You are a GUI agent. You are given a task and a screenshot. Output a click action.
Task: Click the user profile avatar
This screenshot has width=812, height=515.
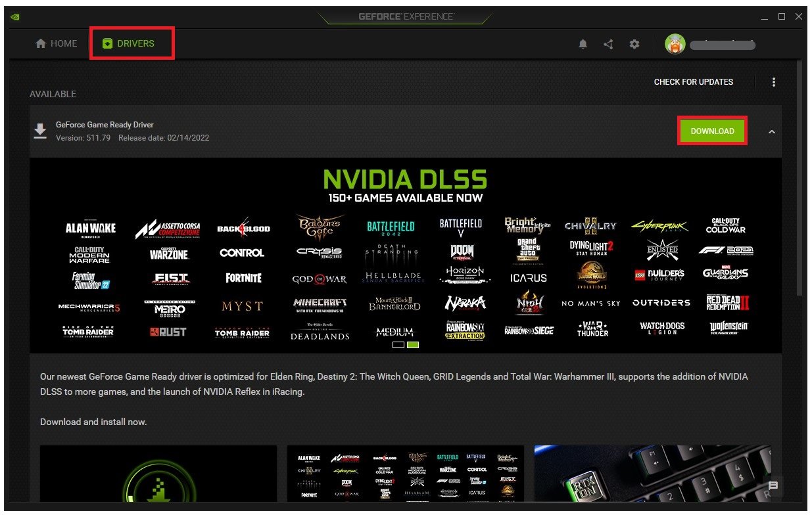coord(675,44)
